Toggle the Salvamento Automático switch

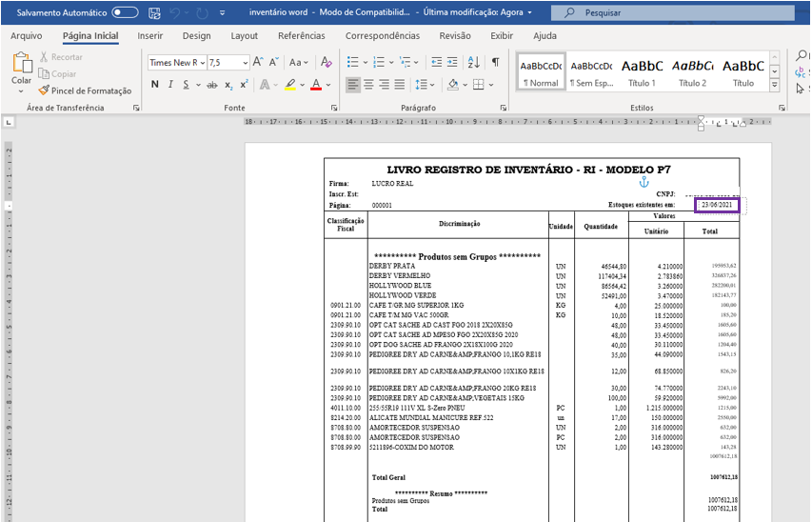coord(125,12)
